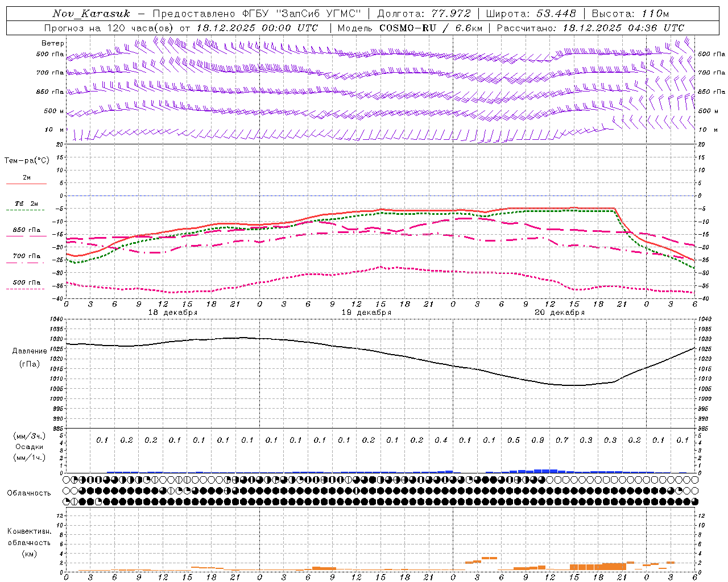Click the Высота: 110м value
The width and height of the screenshot is (728, 582).
coord(630,14)
